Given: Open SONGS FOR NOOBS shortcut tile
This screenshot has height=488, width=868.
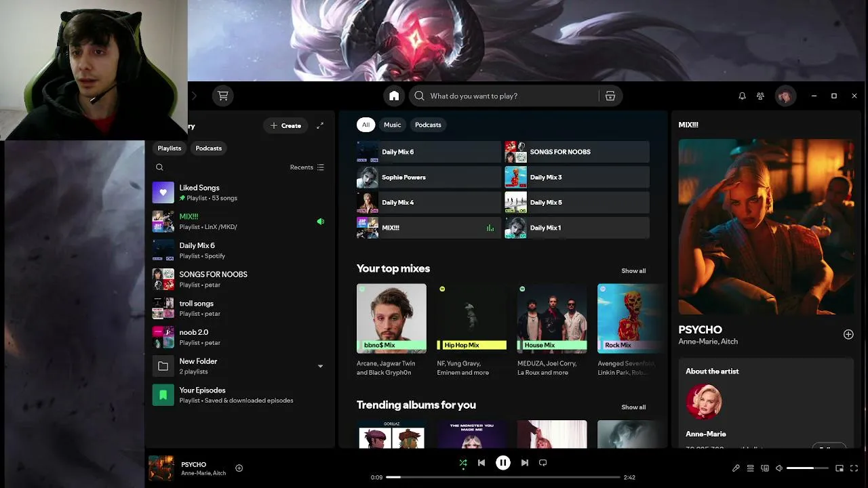Looking at the screenshot, I should [577, 152].
